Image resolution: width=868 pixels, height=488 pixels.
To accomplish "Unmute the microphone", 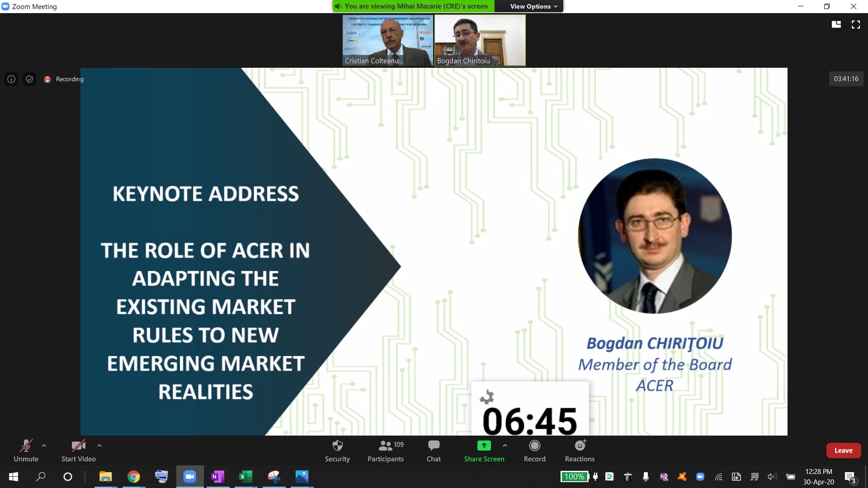I will coord(26,450).
